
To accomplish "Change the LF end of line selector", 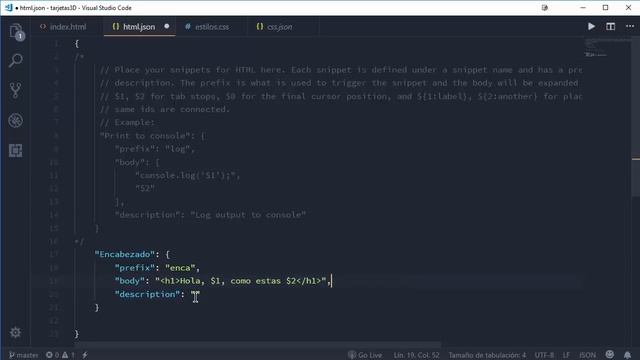I will coord(566,355).
